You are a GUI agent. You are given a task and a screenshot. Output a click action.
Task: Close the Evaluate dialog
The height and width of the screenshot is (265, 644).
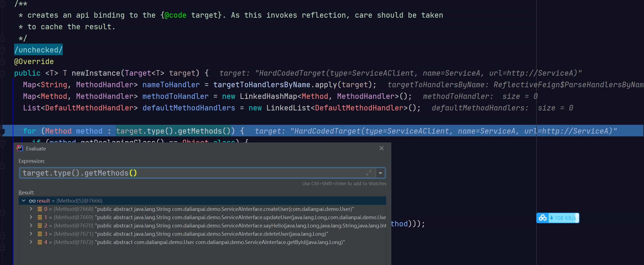(382, 148)
